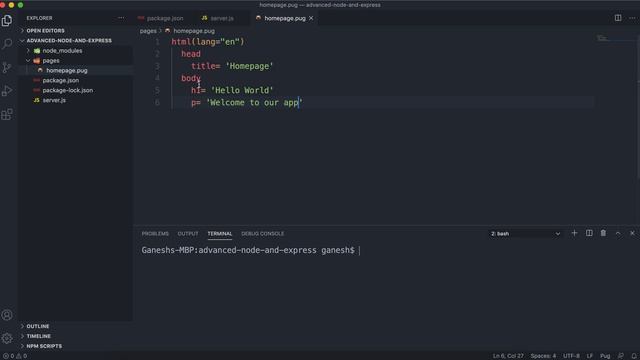Open the Explorer view in activity bar
The width and height of the screenshot is (640, 360).
pos(7,20)
